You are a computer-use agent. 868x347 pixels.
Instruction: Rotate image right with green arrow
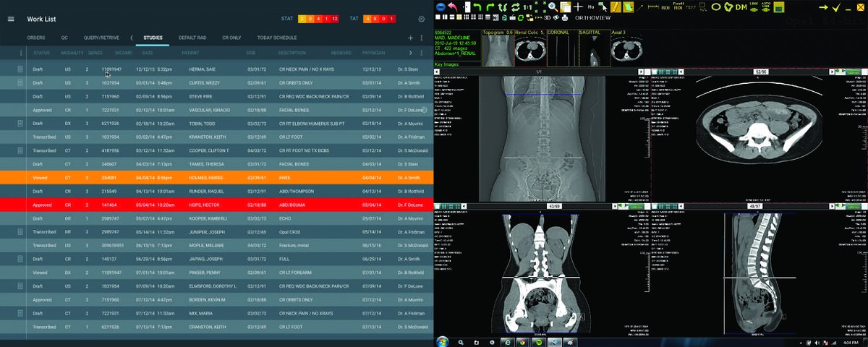tap(490, 7)
